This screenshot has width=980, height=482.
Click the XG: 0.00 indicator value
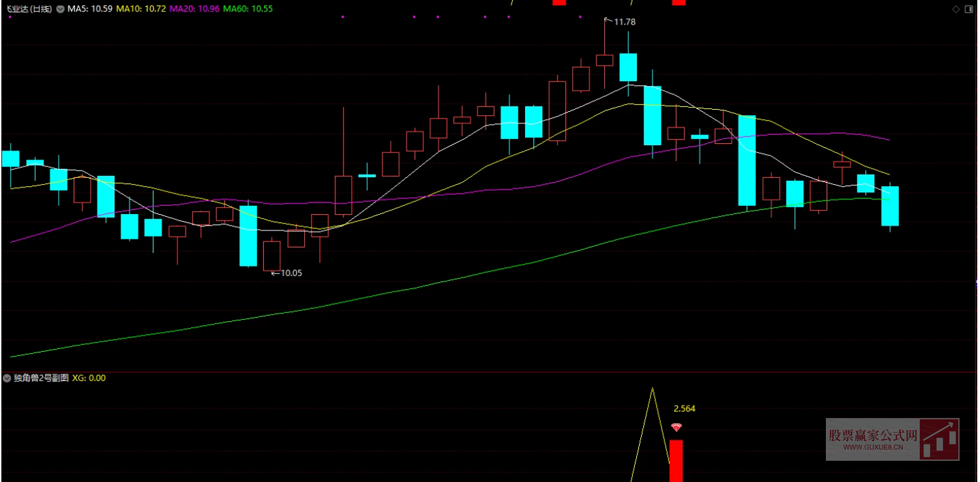click(89, 378)
